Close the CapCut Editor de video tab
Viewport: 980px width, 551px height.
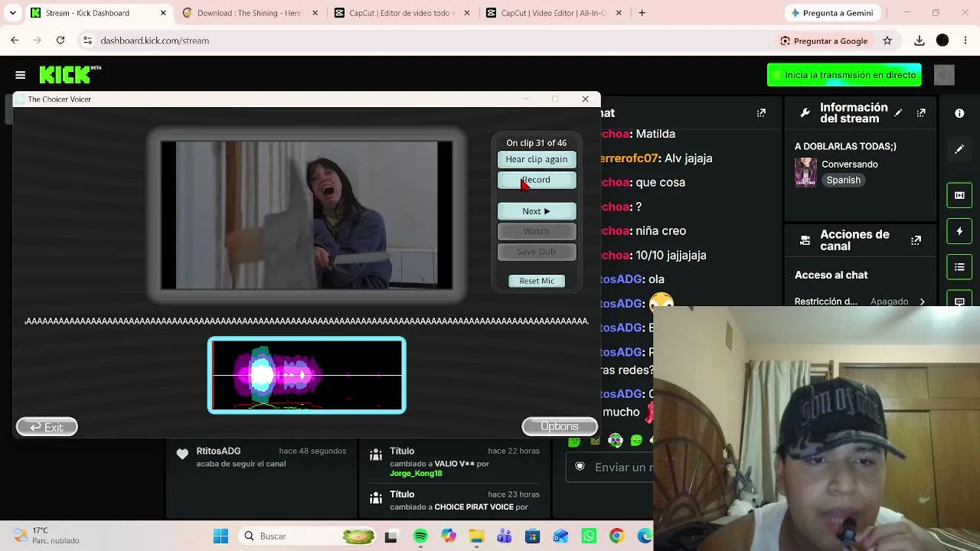tap(467, 13)
